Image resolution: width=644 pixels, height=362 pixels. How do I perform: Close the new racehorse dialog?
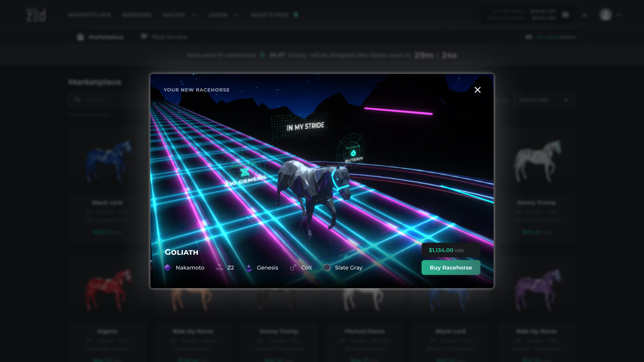477,90
